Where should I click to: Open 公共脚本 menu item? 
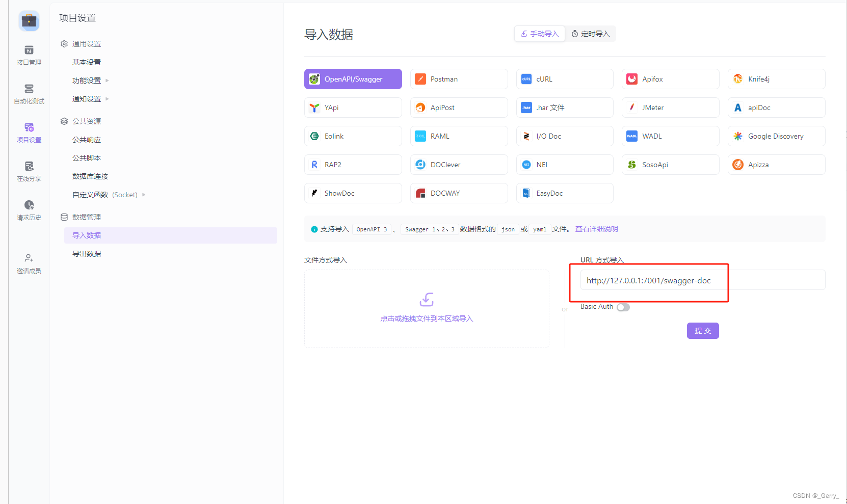pyautogui.click(x=87, y=158)
